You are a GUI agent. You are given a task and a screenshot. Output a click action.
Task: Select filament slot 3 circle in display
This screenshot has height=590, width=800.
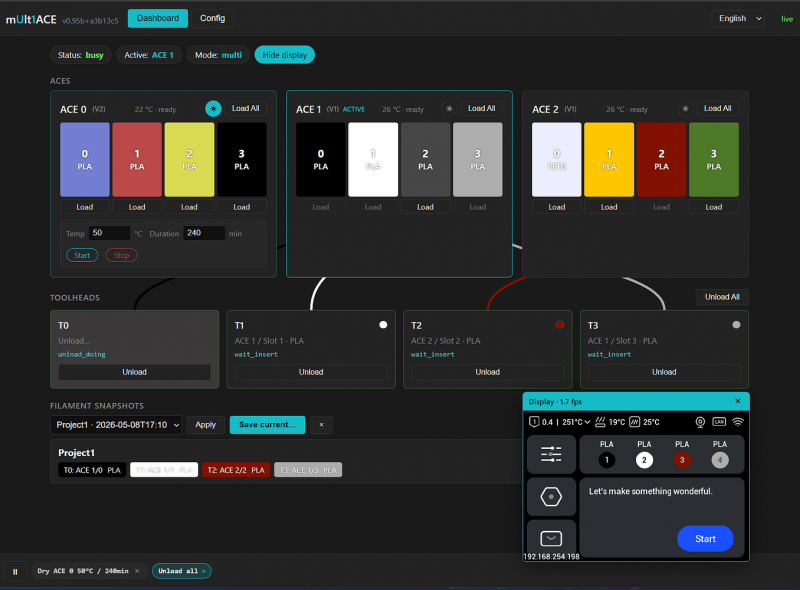pyautogui.click(x=682, y=460)
